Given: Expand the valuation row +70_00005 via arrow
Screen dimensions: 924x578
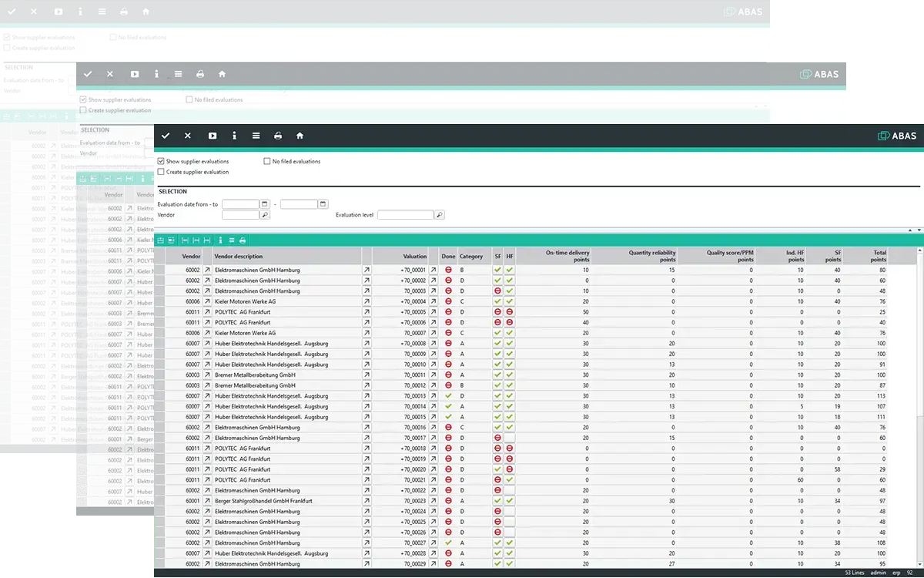Looking at the screenshot, I should (x=432, y=311).
